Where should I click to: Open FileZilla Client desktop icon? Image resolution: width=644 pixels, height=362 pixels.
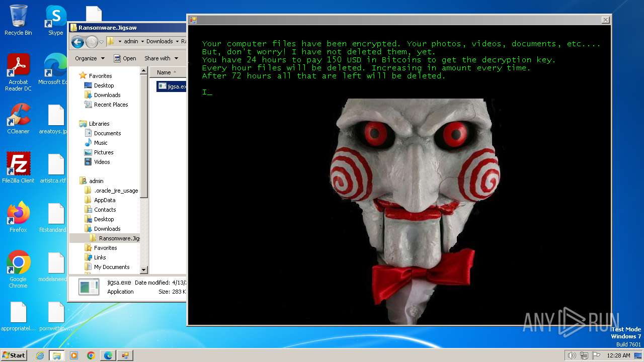pyautogui.click(x=18, y=168)
